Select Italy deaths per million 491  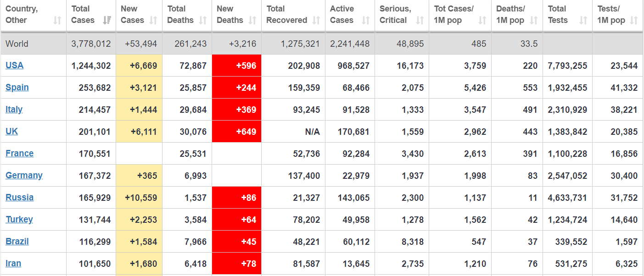pyautogui.click(x=530, y=110)
